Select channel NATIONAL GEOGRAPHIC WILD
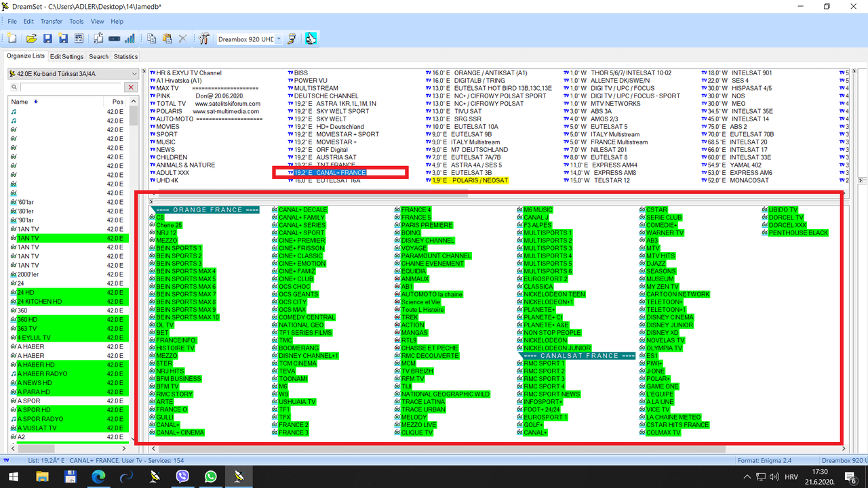 (445, 394)
